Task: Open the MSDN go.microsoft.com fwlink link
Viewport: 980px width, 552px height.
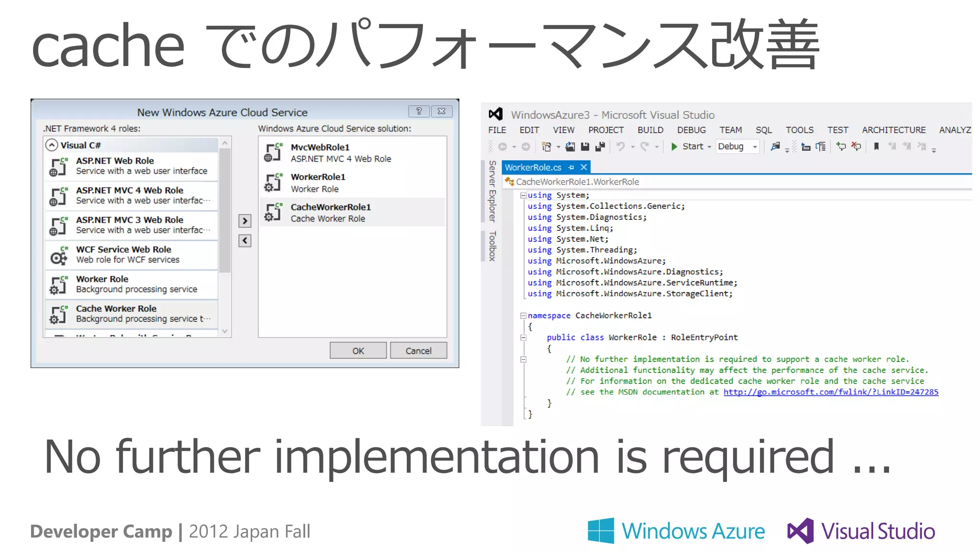Action: 831,392
